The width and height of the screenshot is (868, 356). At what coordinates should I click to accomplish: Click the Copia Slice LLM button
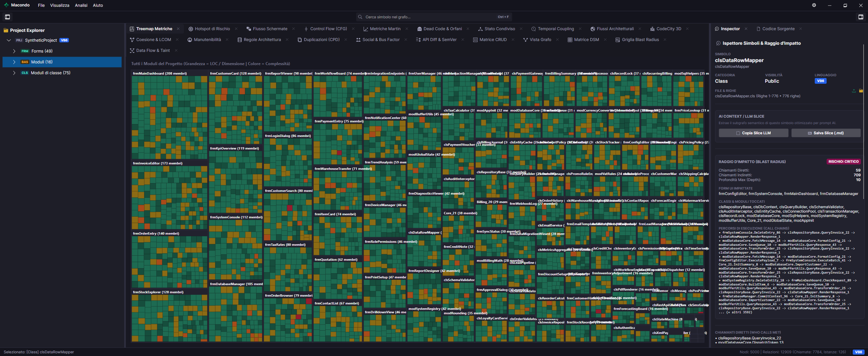[x=753, y=133]
